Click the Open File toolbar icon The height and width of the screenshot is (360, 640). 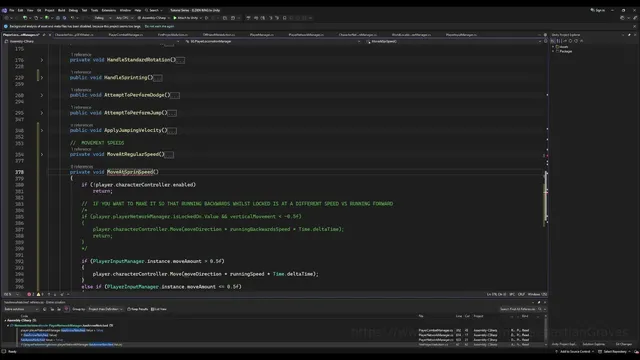(47, 18)
